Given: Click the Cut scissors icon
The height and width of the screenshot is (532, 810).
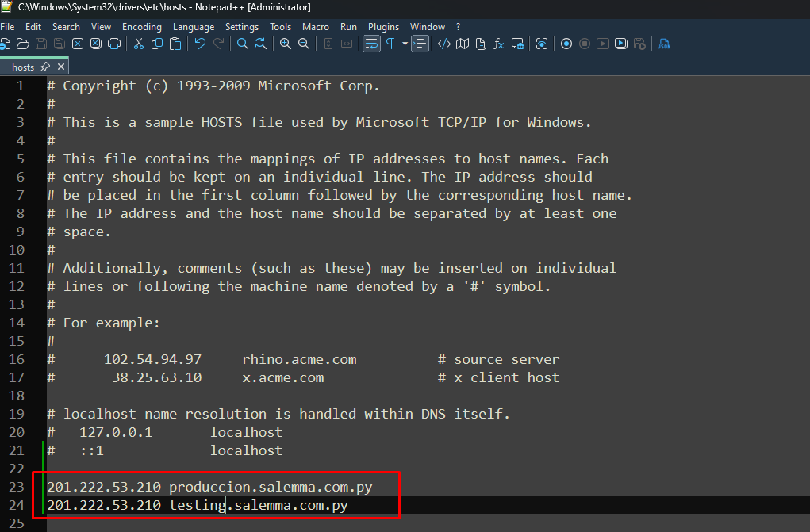Looking at the screenshot, I should tap(138, 44).
